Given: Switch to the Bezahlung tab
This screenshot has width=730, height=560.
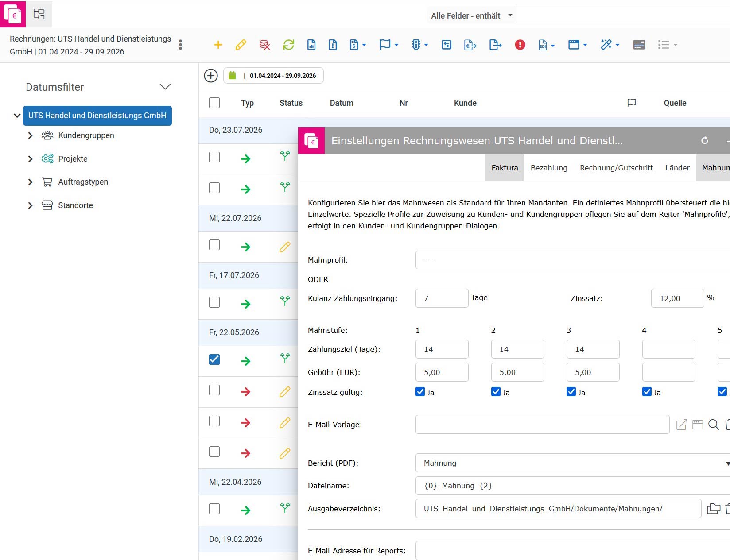Looking at the screenshot, I should [549, 168].
